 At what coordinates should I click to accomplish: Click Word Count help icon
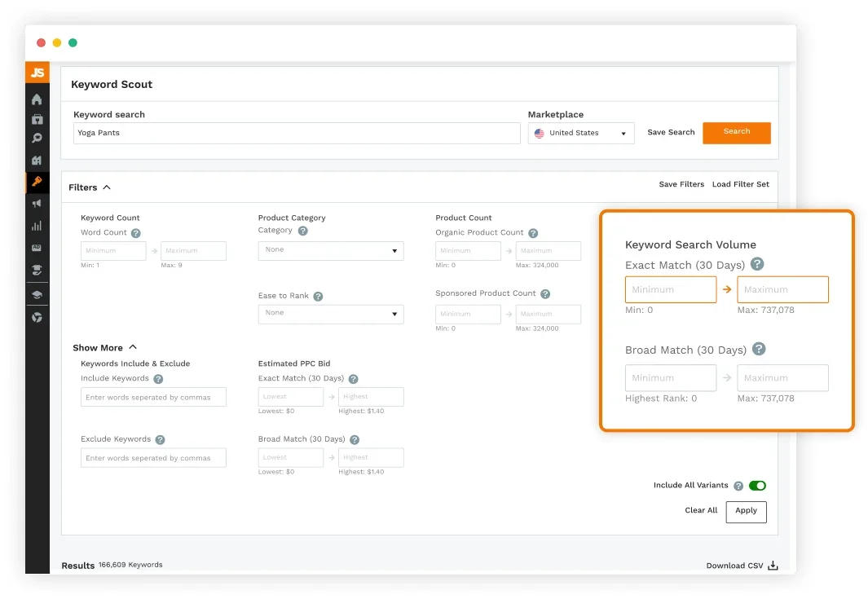135,233
